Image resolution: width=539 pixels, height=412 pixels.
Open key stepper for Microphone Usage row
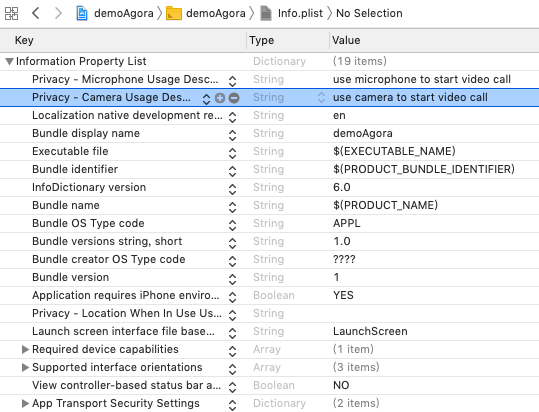[232, 81]
